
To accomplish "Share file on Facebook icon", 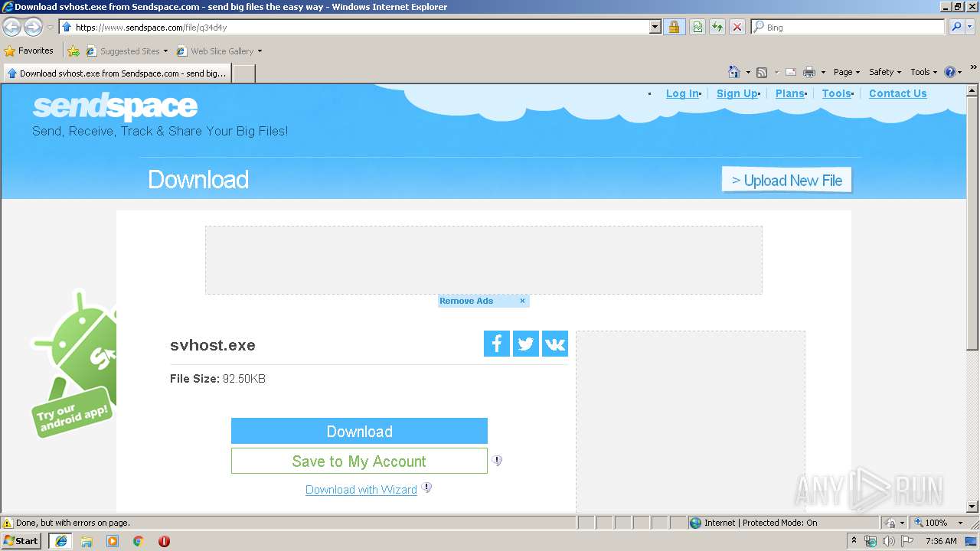I will click(x=497, y=344).
